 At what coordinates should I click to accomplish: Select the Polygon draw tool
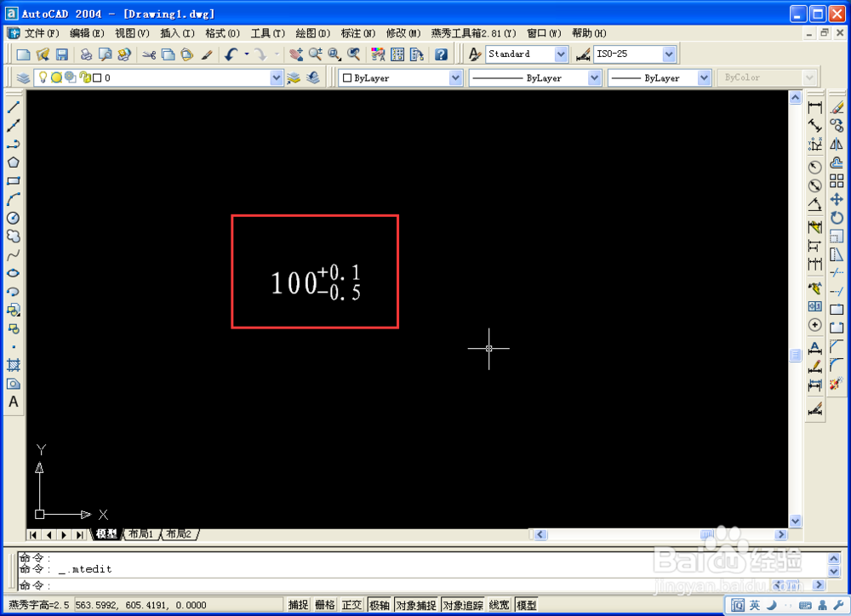coord(14,163)
